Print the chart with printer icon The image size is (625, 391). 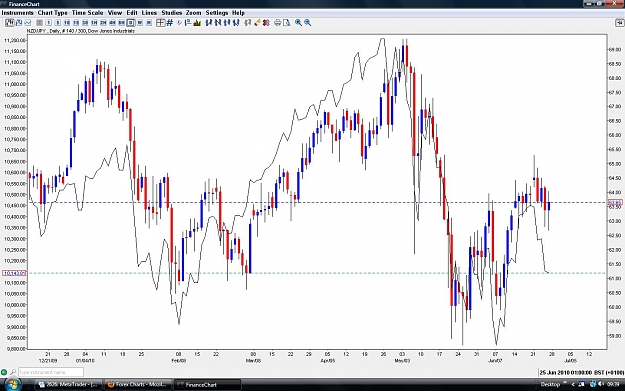(x=277, y=23)
